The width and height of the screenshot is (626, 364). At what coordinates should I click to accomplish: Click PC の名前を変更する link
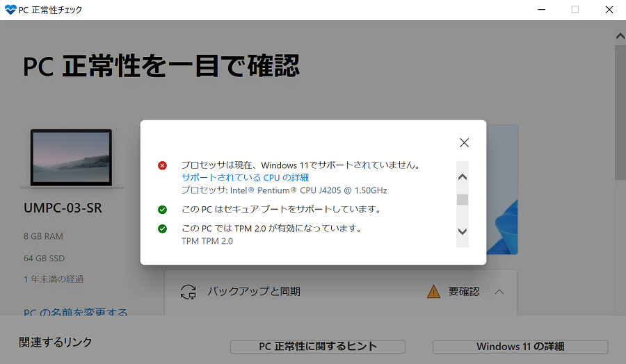click(75, 312)
